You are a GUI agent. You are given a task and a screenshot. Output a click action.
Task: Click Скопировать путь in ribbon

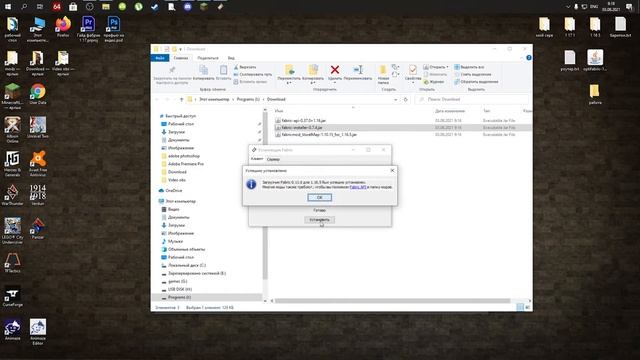point(253,74)
